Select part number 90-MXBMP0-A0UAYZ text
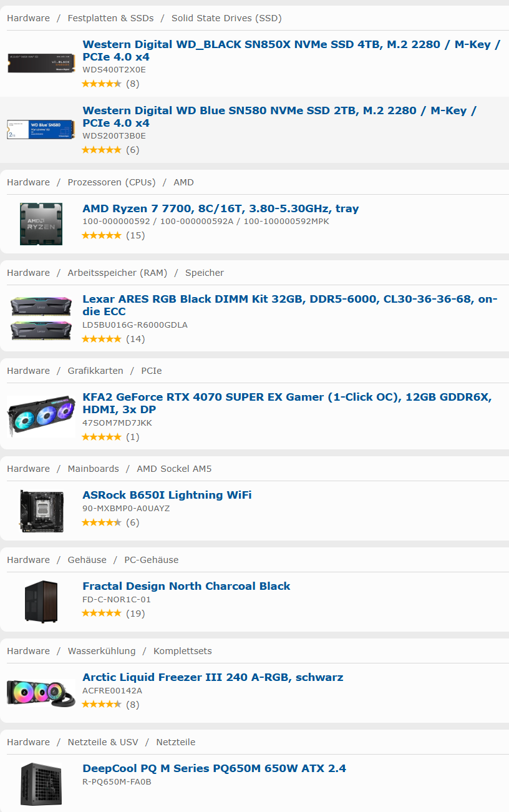 (126, 509)
